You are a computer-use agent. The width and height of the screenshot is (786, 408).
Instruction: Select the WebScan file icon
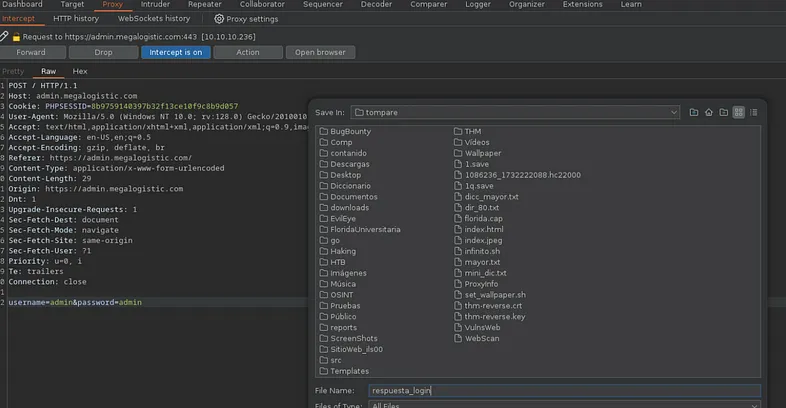click(458, 338)
